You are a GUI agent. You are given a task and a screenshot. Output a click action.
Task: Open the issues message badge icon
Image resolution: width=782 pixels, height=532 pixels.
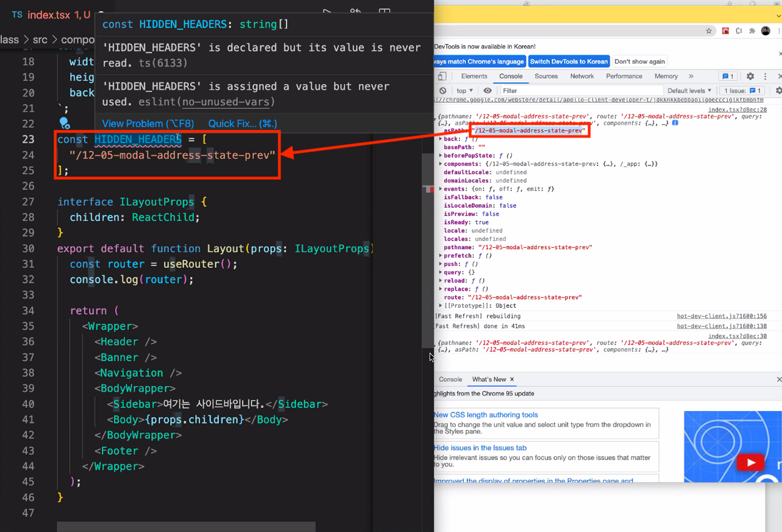tap(728, 76)
